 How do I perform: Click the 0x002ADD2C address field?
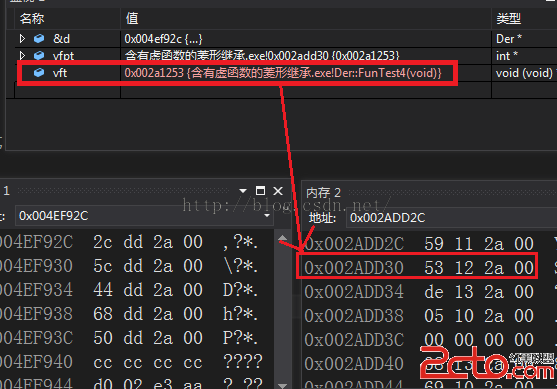pos(451,218)
